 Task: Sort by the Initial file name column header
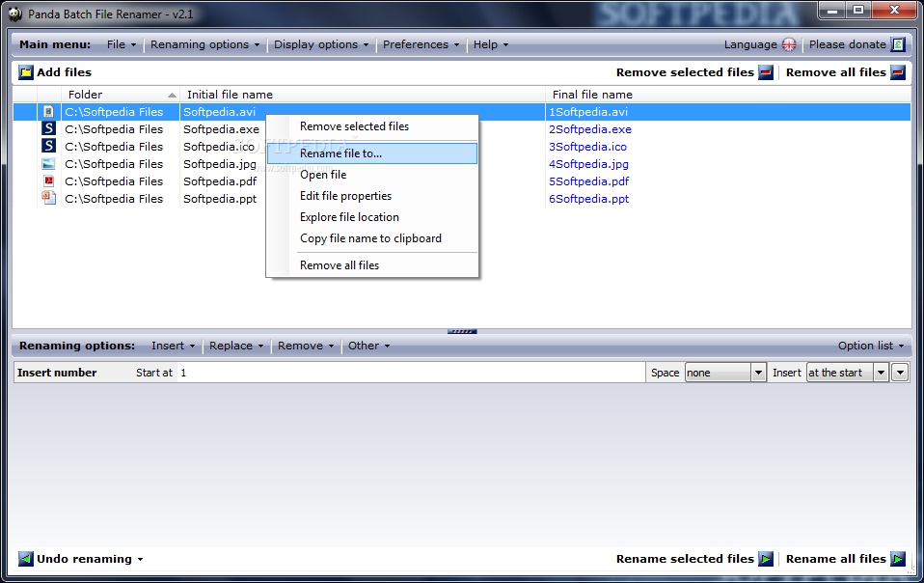363,95
